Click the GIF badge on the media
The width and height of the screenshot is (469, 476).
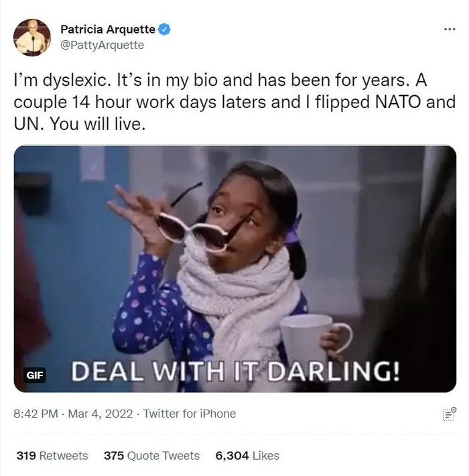click(35, 375)
